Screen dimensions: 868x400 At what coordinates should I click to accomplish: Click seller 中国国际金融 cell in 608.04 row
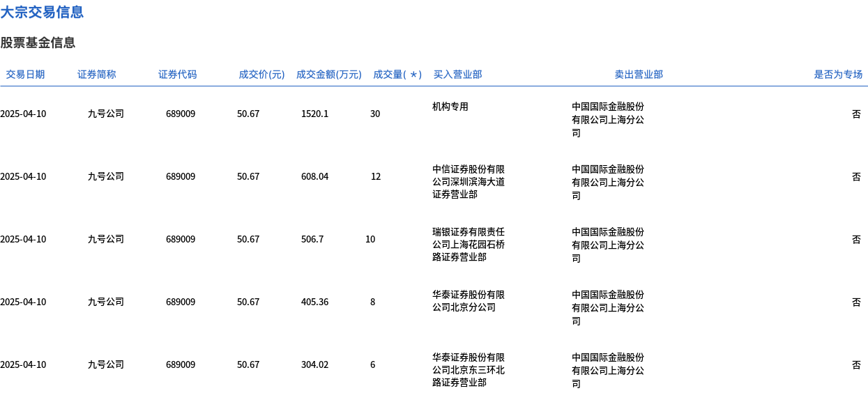608,182
